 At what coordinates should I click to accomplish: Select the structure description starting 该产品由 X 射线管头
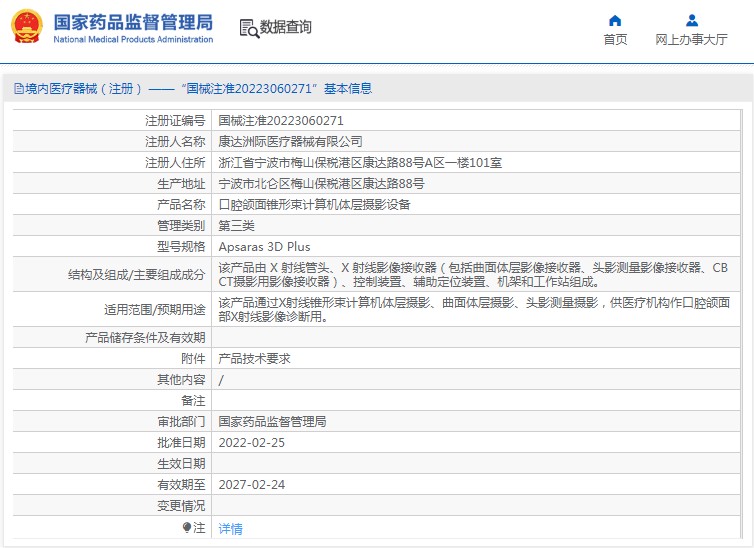tap(473, 274)
